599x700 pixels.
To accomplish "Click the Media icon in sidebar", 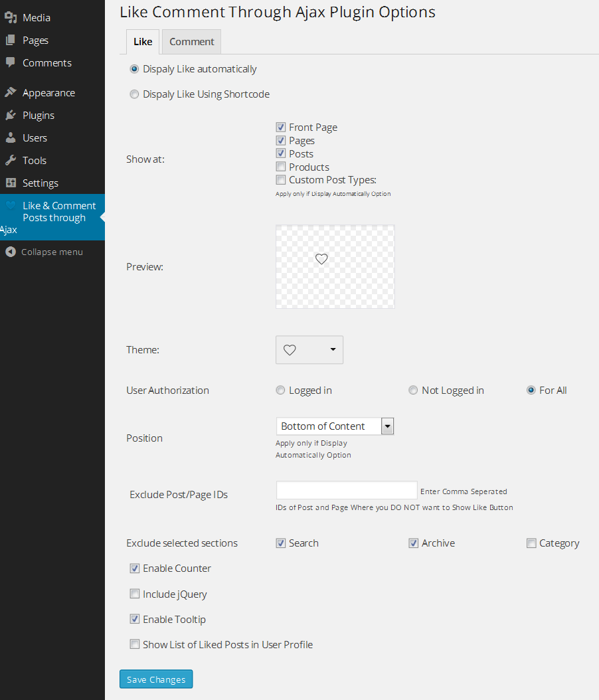I will (11, 18).
